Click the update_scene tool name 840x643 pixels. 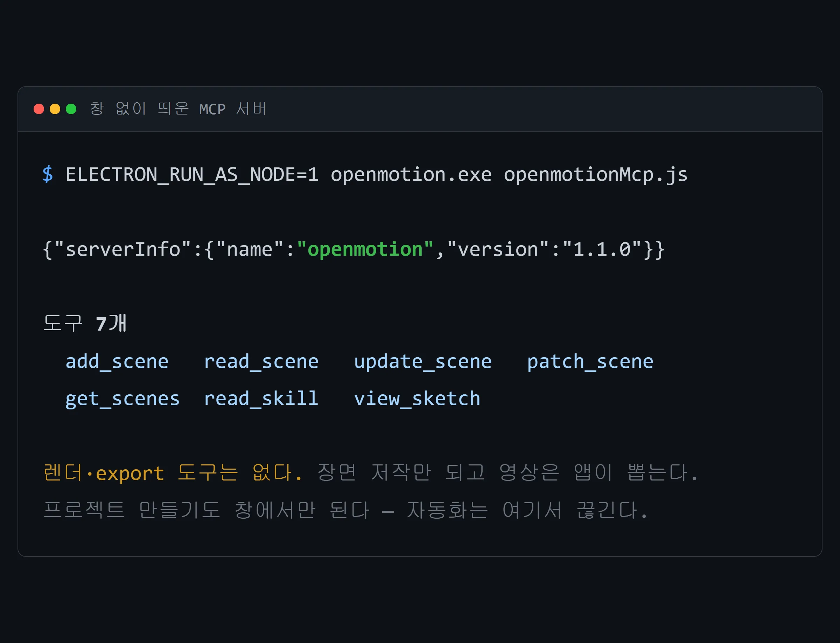(423, 362)
